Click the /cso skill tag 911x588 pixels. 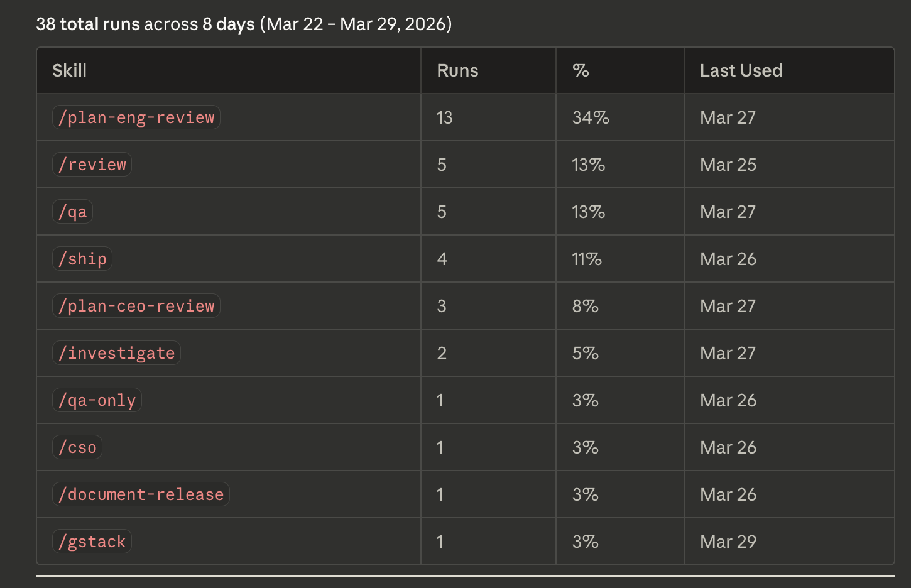(x=77, y=447)
